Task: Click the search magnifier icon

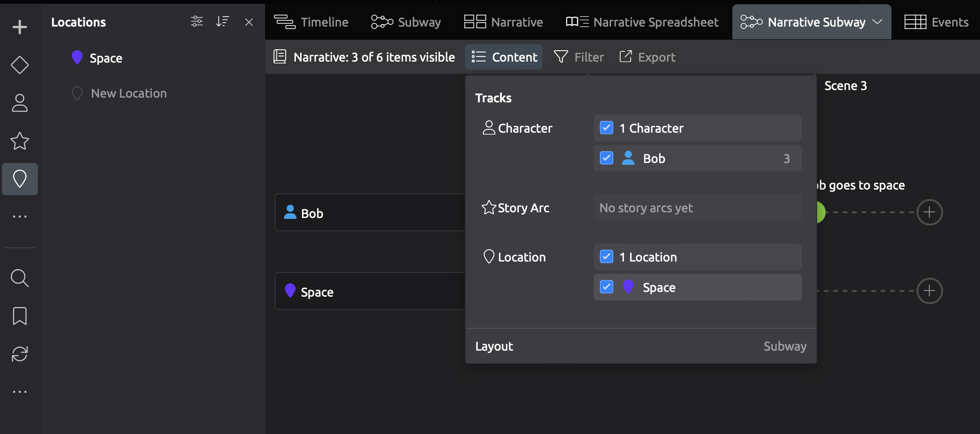Action: [x=19, y=278]
